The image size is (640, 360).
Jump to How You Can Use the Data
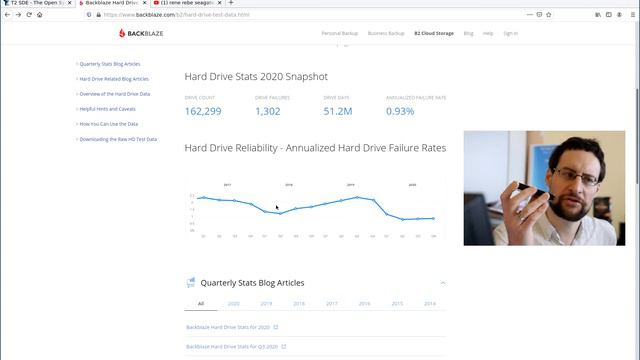click(x=109, y=124)
